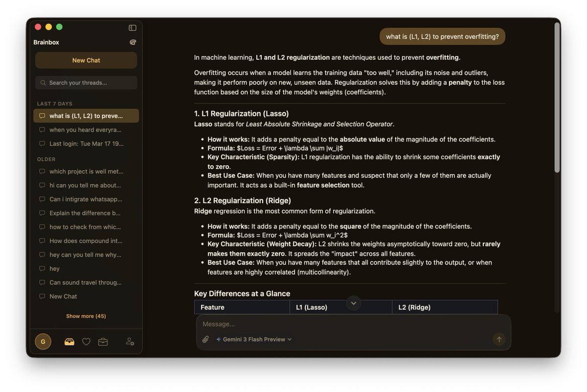Click the 'L2 (Ridge)' table header cell
587x392 pixels.
click(445, 307)
